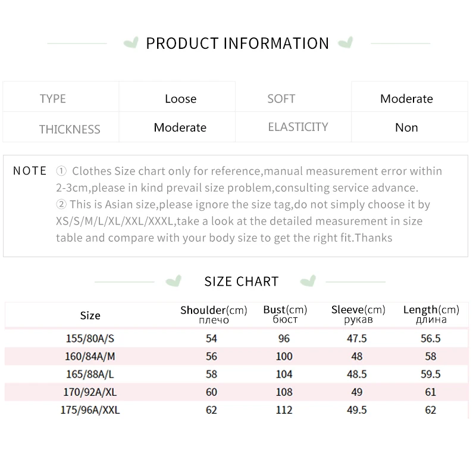Viewport: 476px width, 462px height.
Task: Click the green heart left of SIZE CHART
Action: (174, 281)
